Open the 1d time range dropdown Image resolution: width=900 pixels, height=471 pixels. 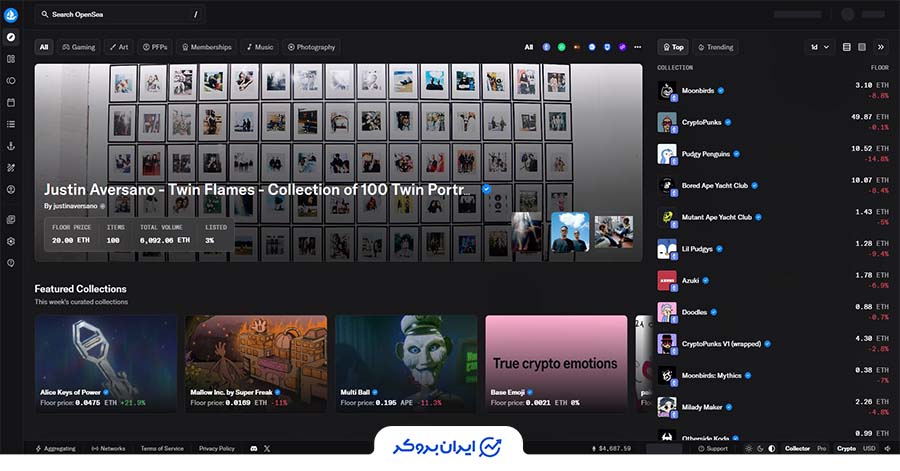(820, 47)
